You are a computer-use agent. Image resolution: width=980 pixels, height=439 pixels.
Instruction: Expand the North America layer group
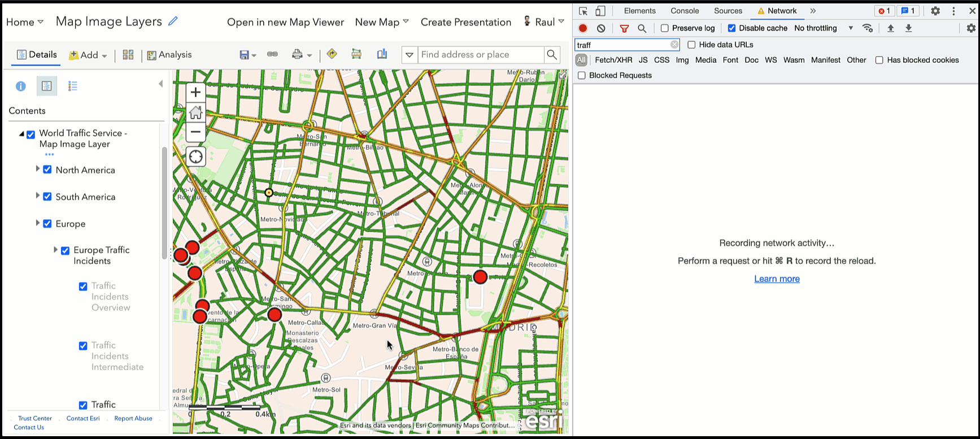pyautogui.click(x=37, y=169)
